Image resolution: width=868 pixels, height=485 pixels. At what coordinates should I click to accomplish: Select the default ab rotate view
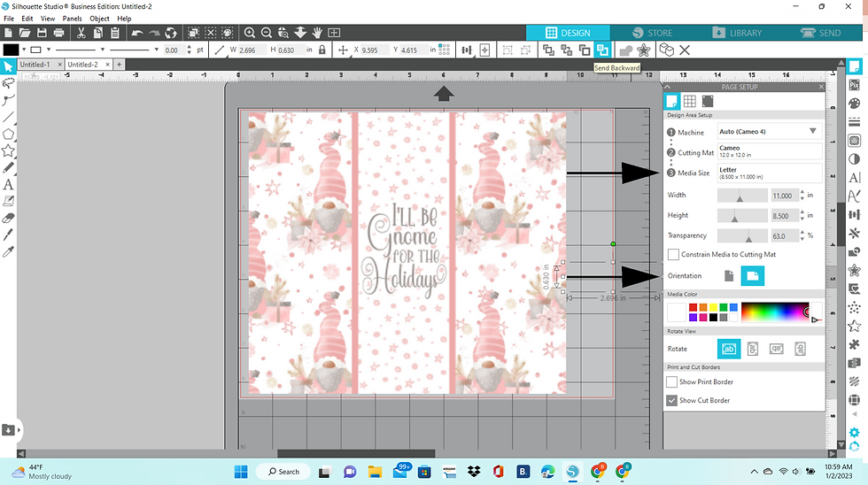[x=728, y=349]
